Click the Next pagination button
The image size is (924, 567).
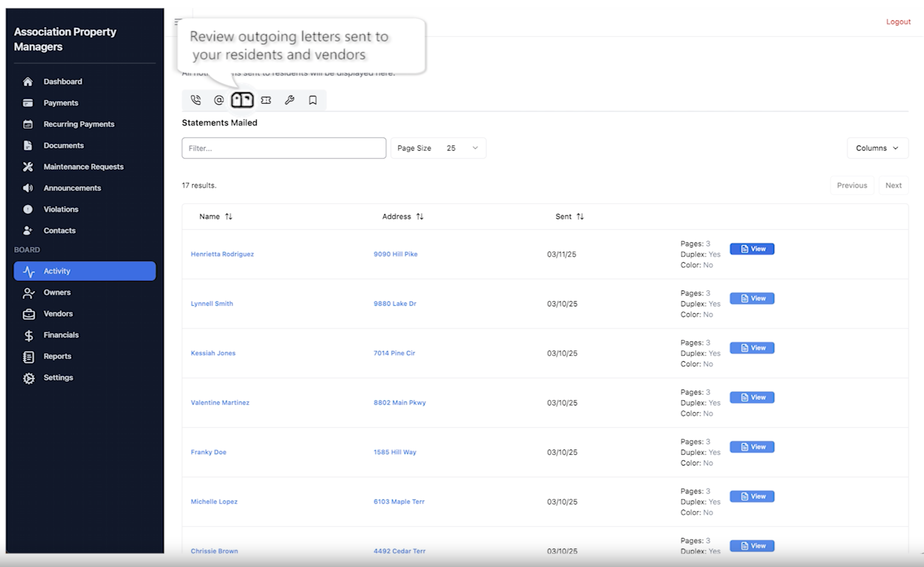pos(893,185)
